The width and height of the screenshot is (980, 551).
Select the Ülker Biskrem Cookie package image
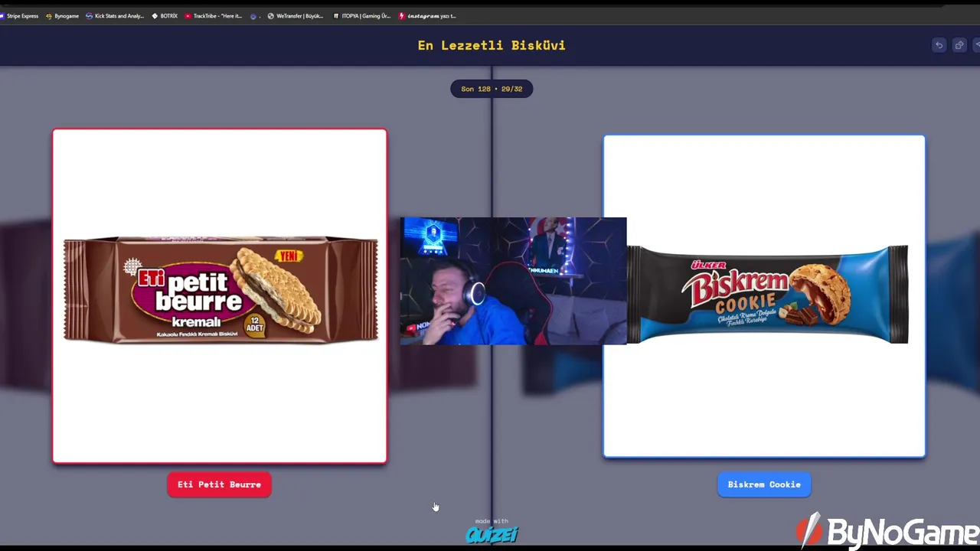[x=764, y=296]
